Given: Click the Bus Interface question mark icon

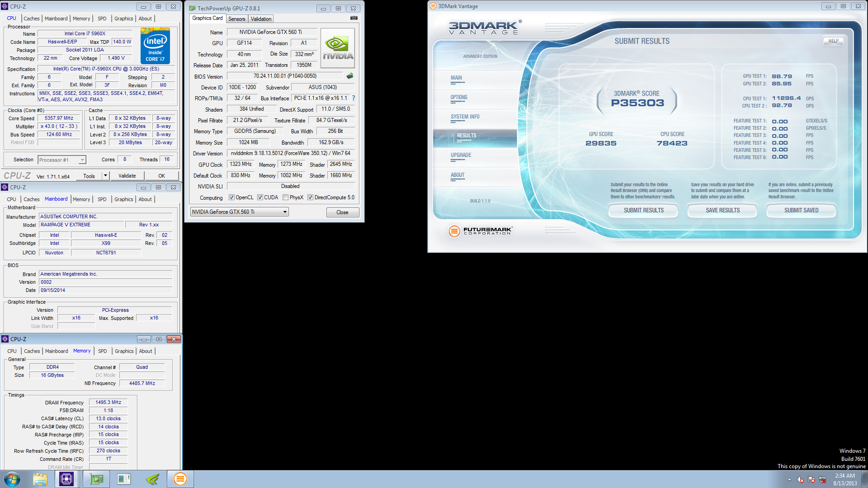Looking at the screenshot, I should [354, 98].
